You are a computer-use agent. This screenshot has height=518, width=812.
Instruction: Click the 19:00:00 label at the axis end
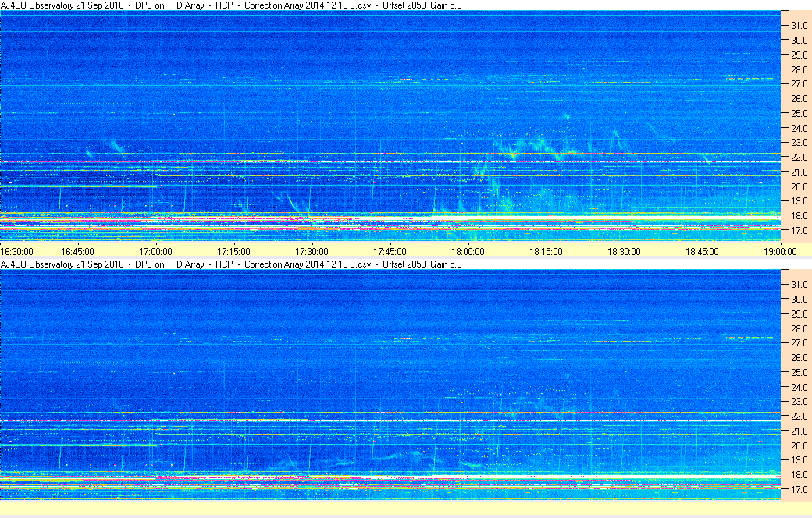[x=780, y=251]
